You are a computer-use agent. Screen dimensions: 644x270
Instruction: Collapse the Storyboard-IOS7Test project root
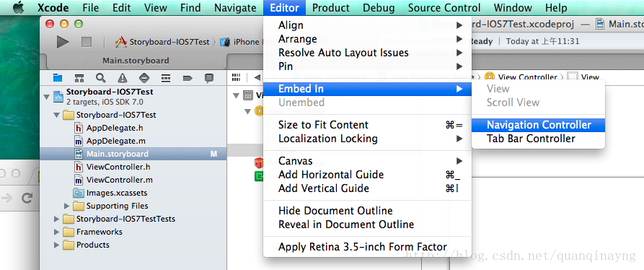point(46,97)
